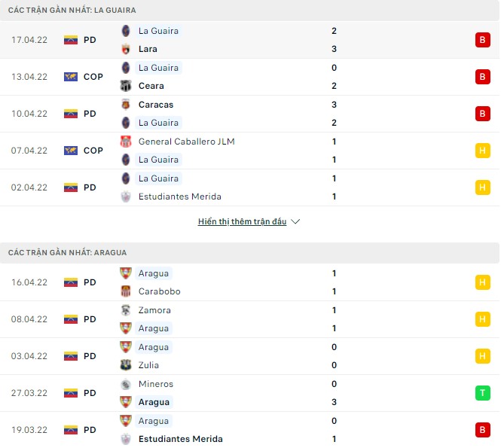
Task: Click the Ceara club crest icon
Action: tap(126, 86)
